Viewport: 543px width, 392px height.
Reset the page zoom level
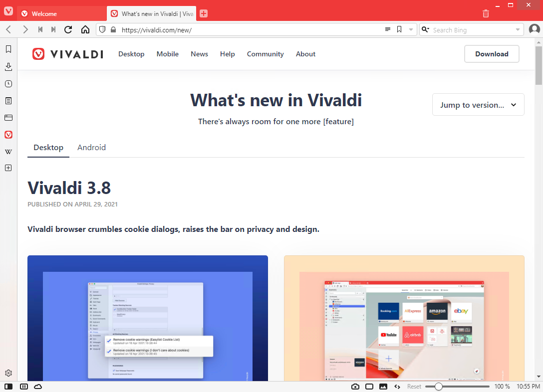click(414, 387)
